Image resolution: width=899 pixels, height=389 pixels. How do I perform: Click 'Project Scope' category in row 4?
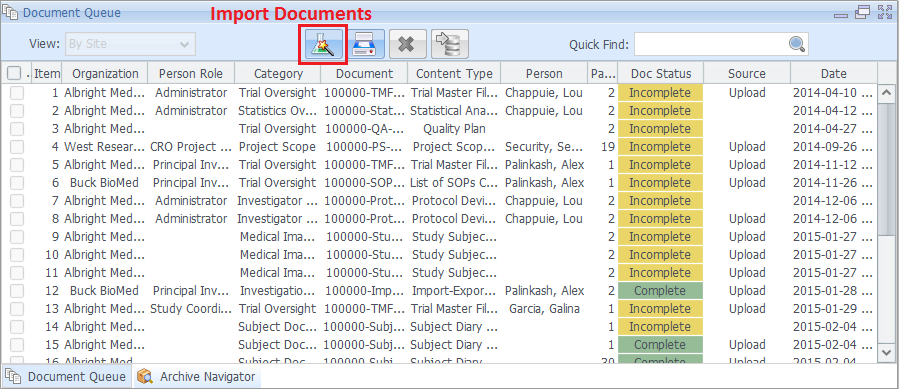277,146
